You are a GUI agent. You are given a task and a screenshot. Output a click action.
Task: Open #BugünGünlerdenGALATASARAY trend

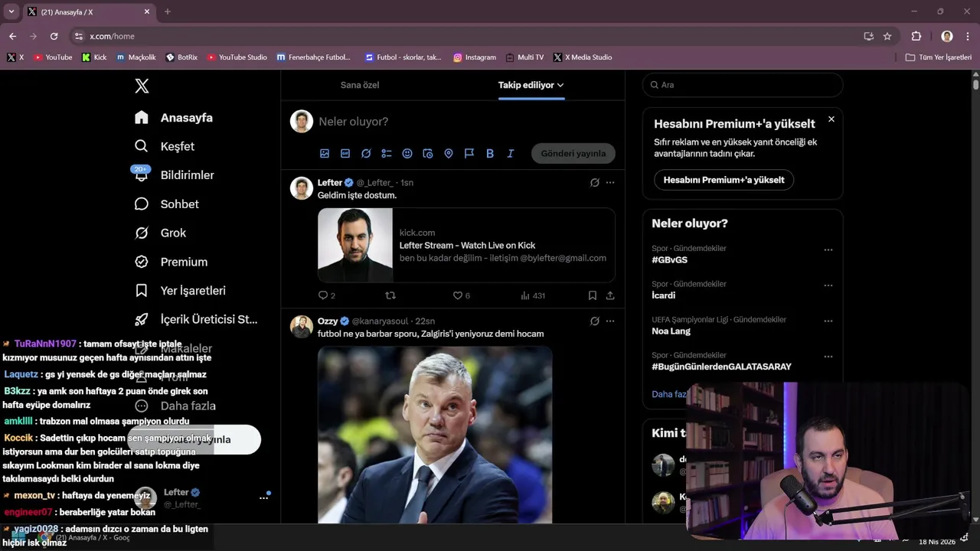pyautogui.click(x=721, y=367)
